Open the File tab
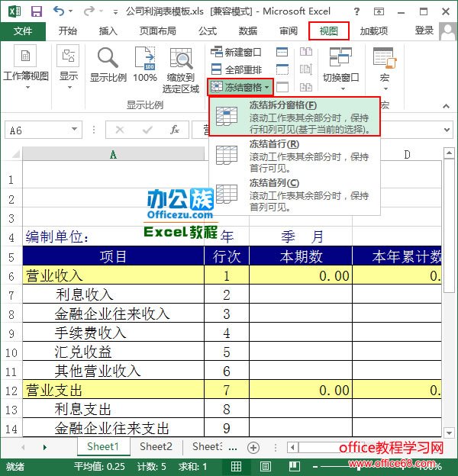 (23, 31)
